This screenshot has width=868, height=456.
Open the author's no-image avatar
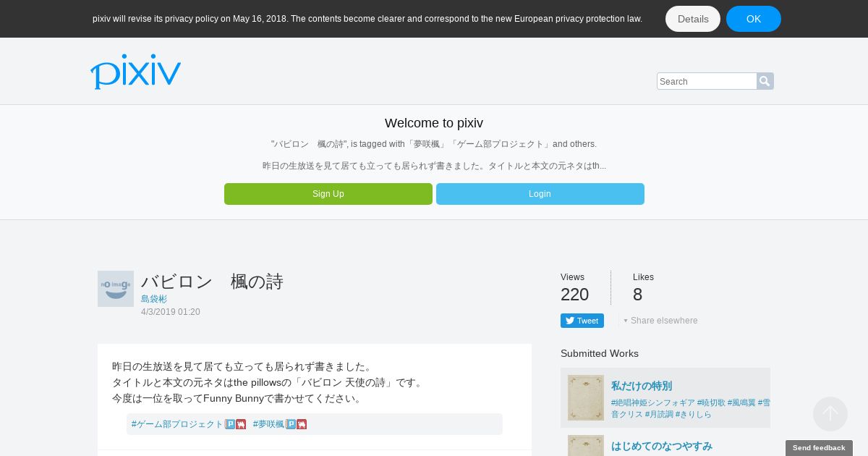click(x=116, y=289)
